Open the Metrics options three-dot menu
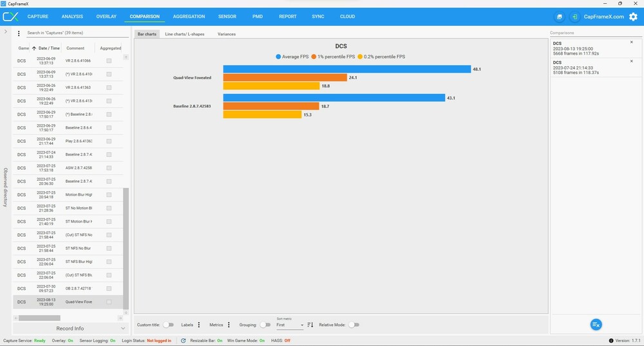The image size is (644, 346). tap(229, 325)
